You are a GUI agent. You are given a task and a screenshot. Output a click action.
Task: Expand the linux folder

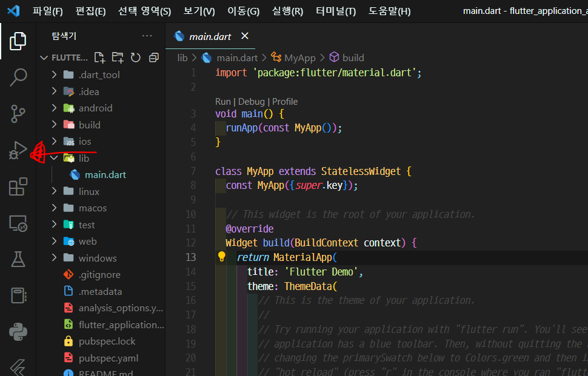(54, 191)
